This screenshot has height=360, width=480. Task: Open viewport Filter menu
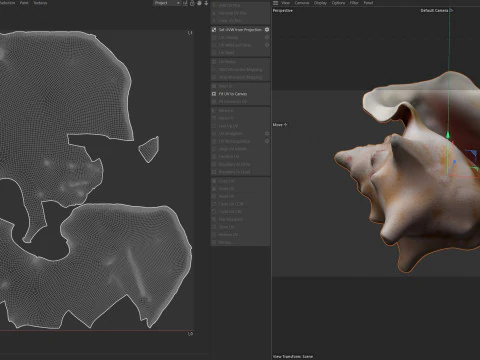[354, 3]
